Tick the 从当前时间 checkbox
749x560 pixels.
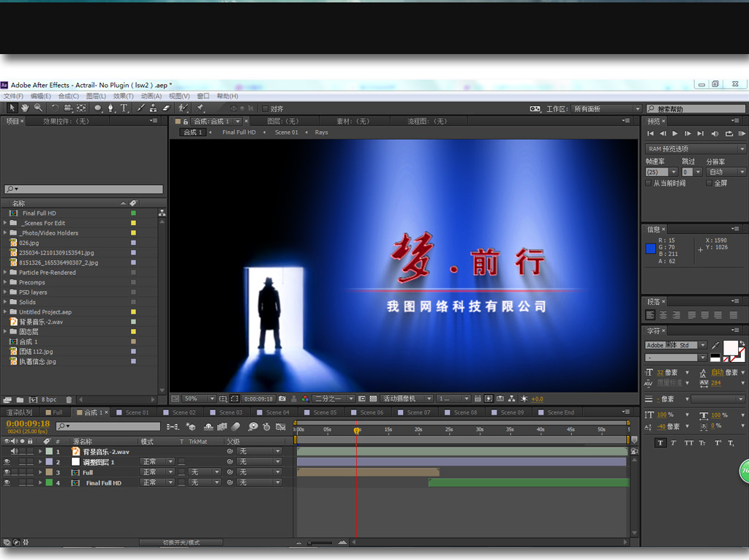(649, 183)
